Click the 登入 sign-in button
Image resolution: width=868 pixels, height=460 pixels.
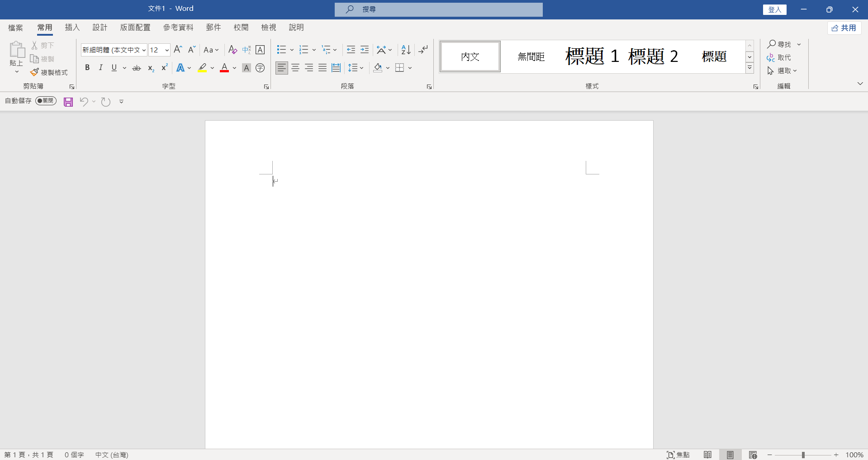click(x=774, y=9)
